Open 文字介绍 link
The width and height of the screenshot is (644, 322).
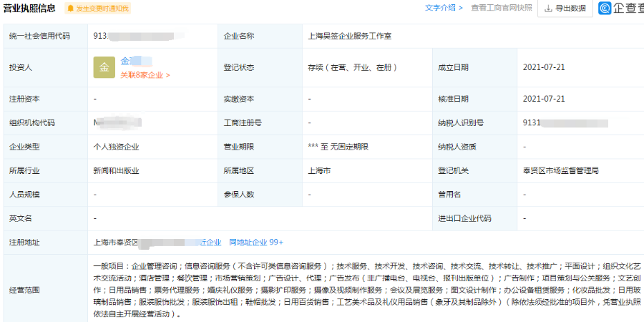tap(444, 8)
